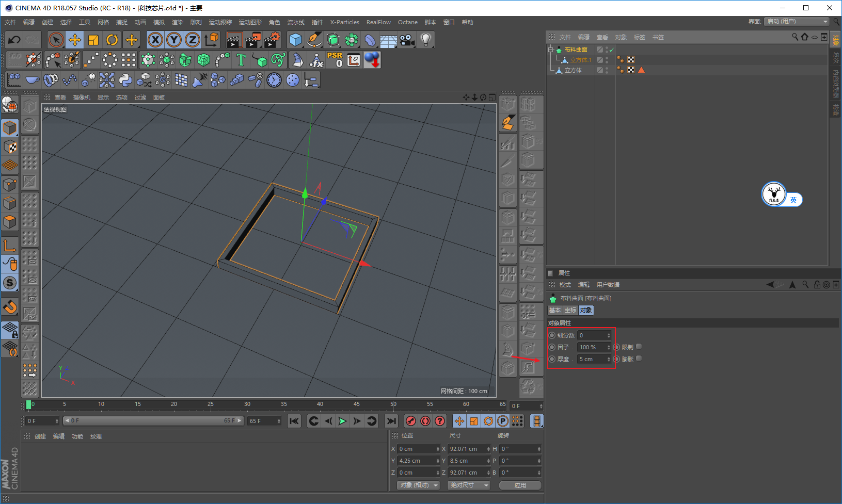
Task: Add a light object
Action: (426, 40)
